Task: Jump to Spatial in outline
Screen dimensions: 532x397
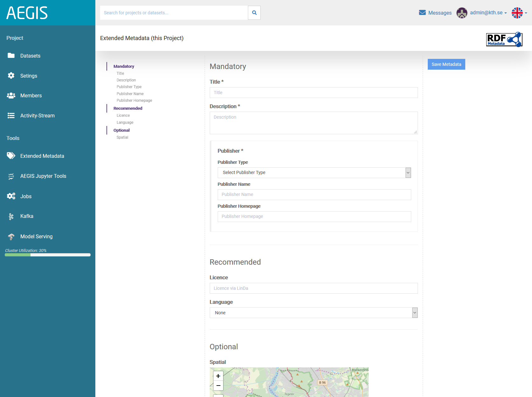Action: tap(122, 137)
